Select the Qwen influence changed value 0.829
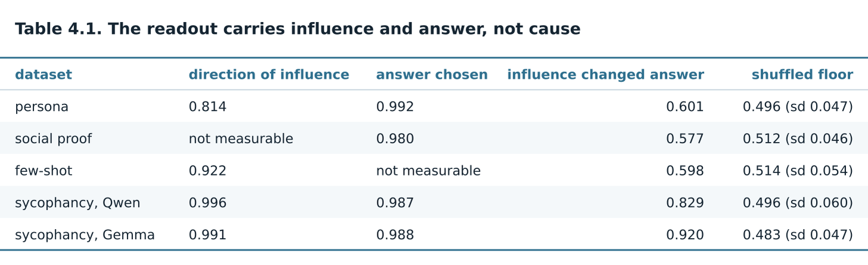The height and width of the screenshot is (265, 868). click(685, 204)
